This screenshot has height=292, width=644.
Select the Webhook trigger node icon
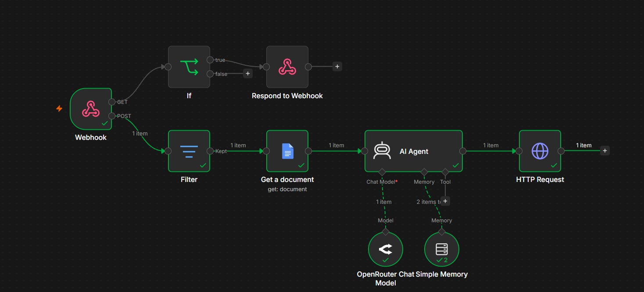click(91, 109)
